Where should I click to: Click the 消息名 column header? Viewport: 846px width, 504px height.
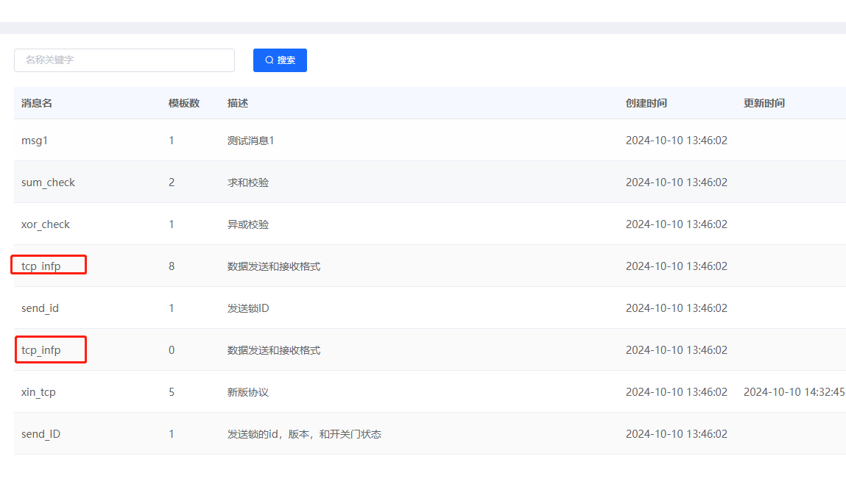35,103
